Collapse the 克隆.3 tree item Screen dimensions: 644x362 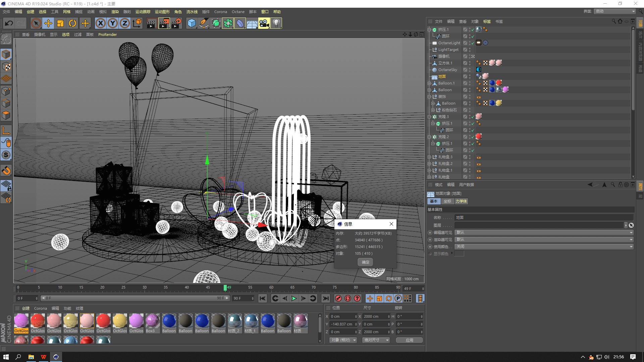coord(429,117)
